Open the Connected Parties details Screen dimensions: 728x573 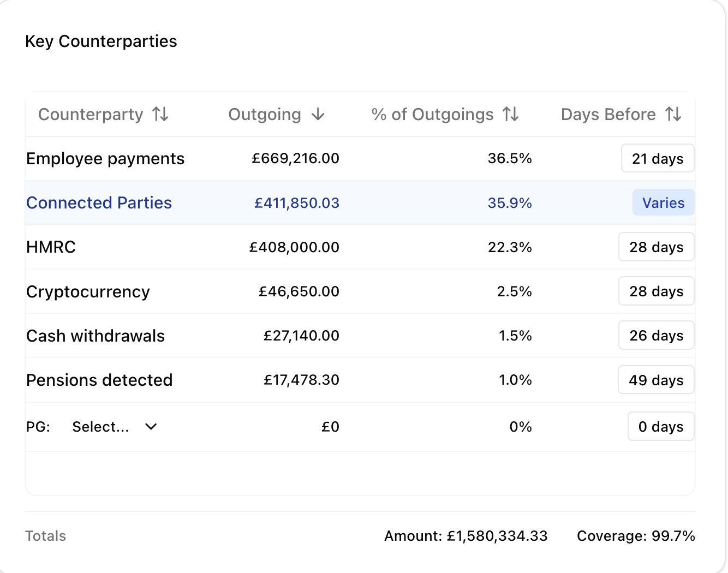pyautogui.click(x=99, y=202)
